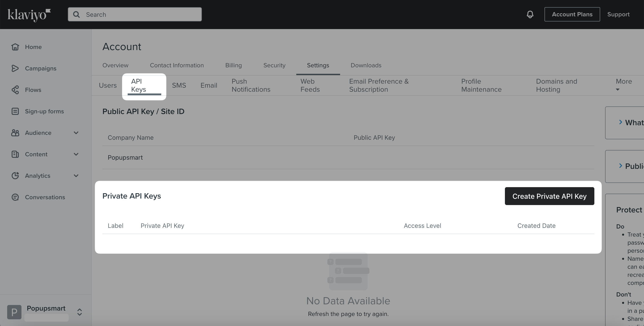Click the notification bell icon
This screenshot has height=326, width=644.
[x=530, y=14]
